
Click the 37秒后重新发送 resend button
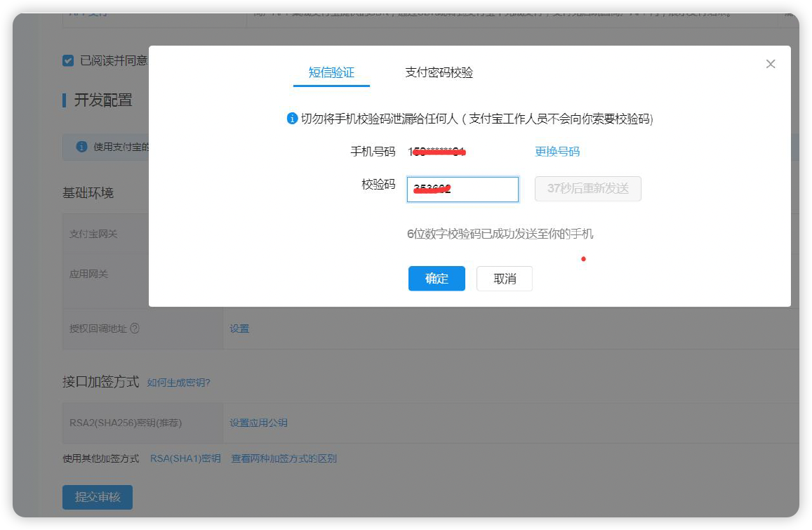pos(588,189)
